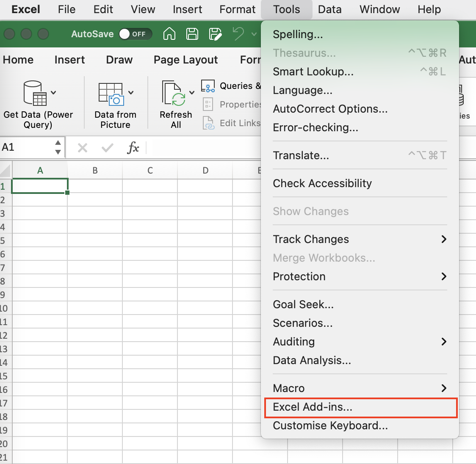Open the Insert ribbon tab
This screenshot has width=476, height=464.
(x=70, y=60)
